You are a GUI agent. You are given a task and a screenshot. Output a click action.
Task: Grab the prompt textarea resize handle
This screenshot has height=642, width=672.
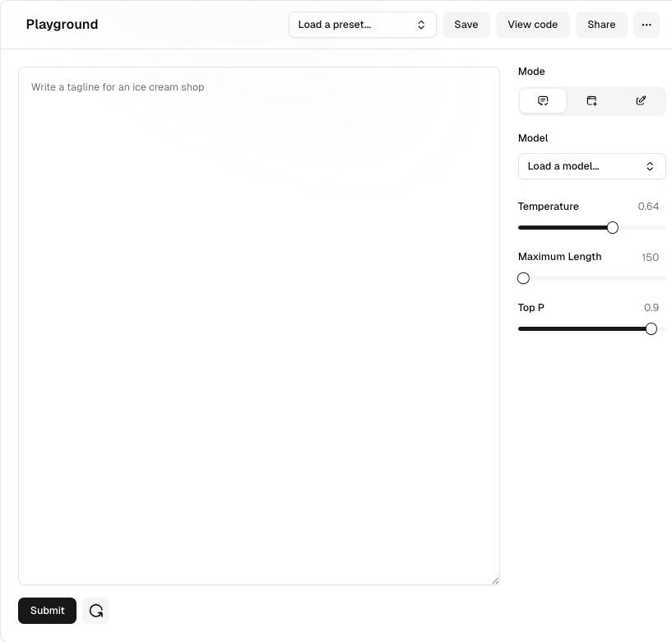pyautogui.click(x=495, y=581)
